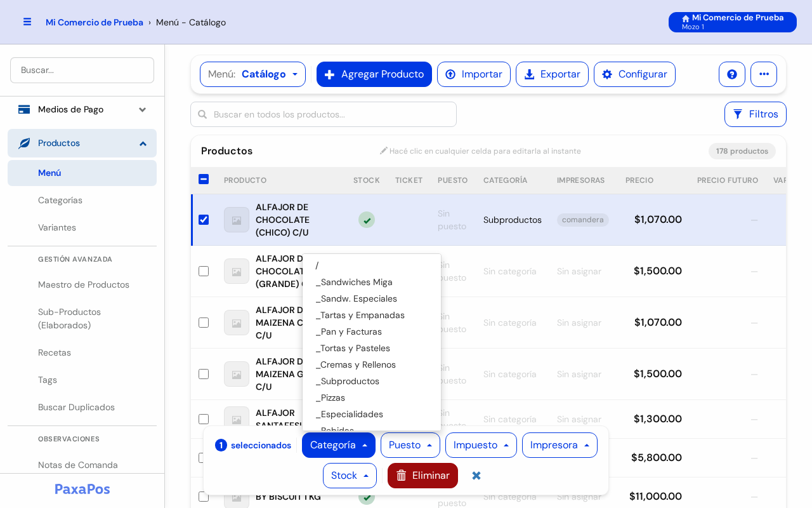This screenshot has height=508, width=812.
Task: Select _Subproductos in the category list
Action: (372, 381)
